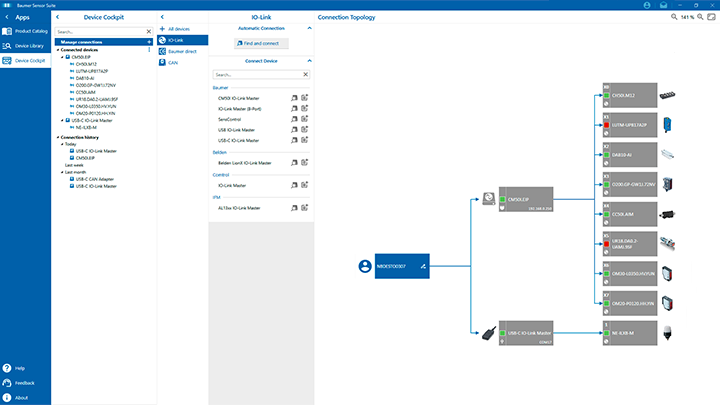Fit topology to screen icon
Screen dimensions: 720x405
pyautogui.click(x=711, y=17)
